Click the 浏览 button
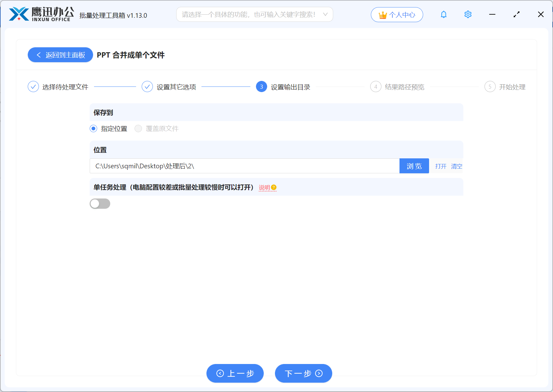This screenshot has width=553, height=392. pos(414,166)
